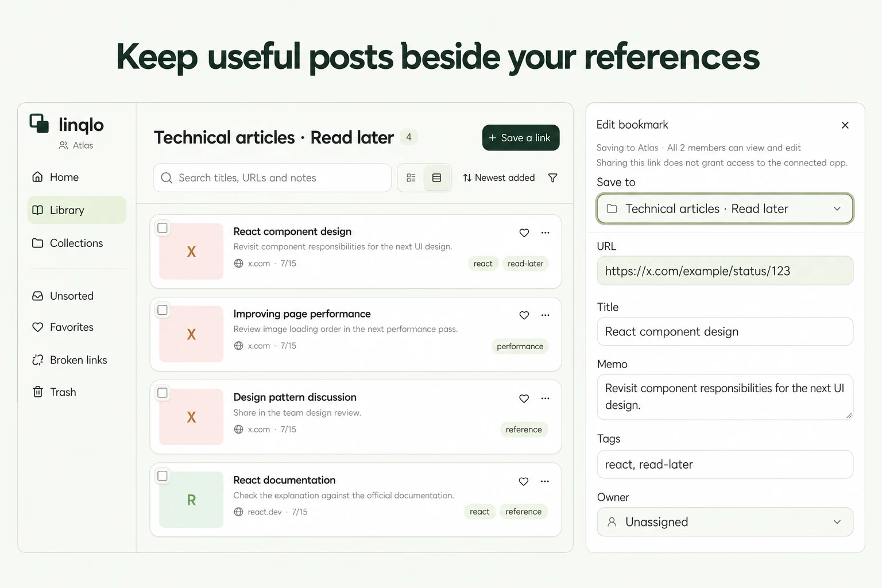
Task: Select the Improving page performance checkbox
Action: [x=163, y=310]
